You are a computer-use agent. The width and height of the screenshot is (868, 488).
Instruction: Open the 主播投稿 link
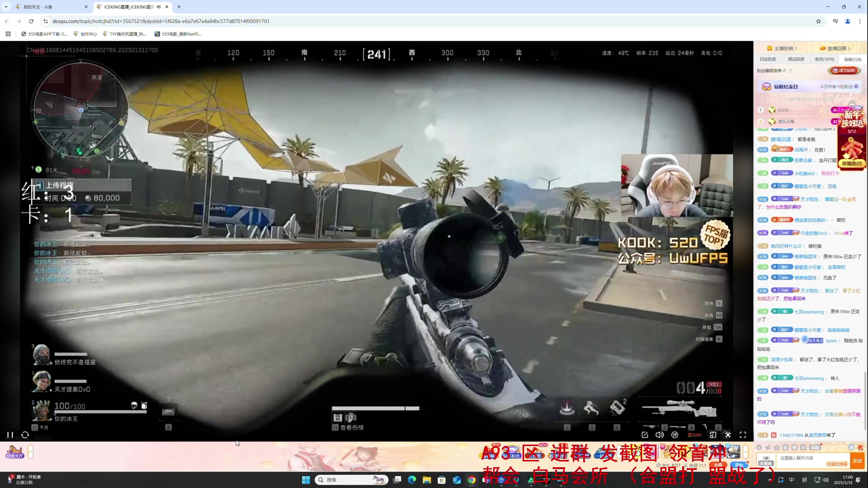[x=783, y=48]
